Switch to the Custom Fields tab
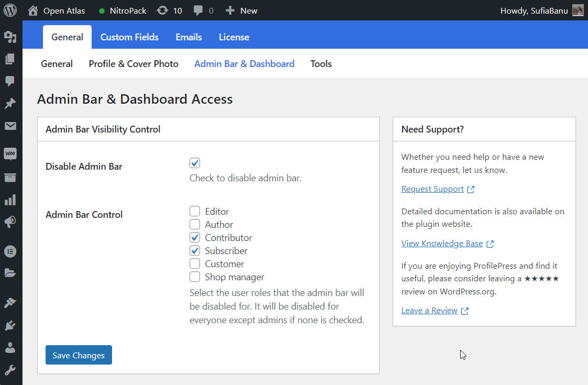Image resolution: width=588 pixels, height=385 pixels. tap(129, 37)
